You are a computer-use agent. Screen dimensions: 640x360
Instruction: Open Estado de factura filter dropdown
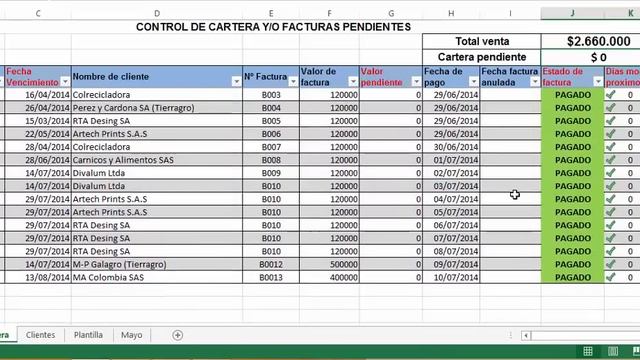click(x=598, y=82)
